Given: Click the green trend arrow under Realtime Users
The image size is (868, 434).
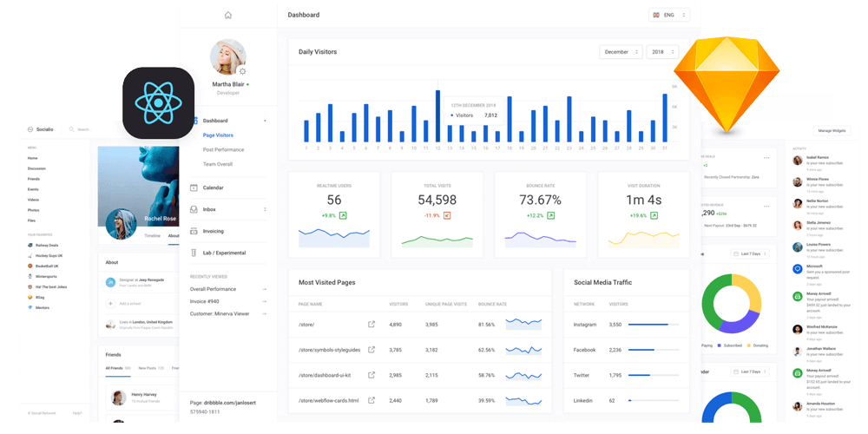Looking at the screenshot, I should pyautogui.click(x=343, y=215).
